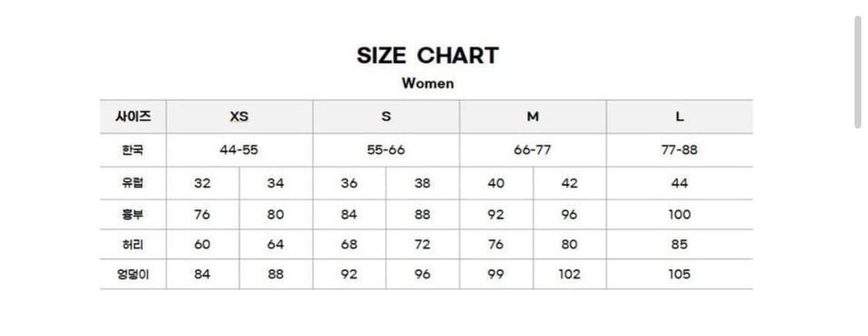
Task: Click the 44-55 Korean size cell
Action: tap(239, 150)
